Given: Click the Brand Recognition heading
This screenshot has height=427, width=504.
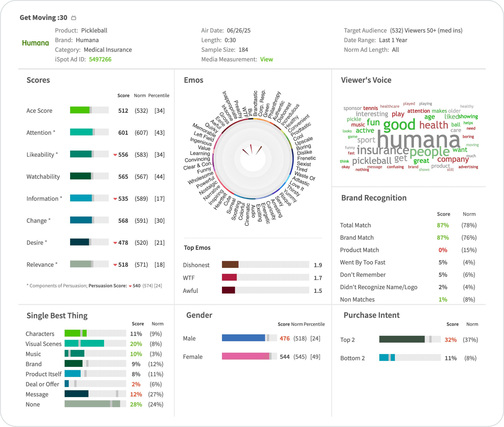Looking at the screenshot, I should pos(374,198).
